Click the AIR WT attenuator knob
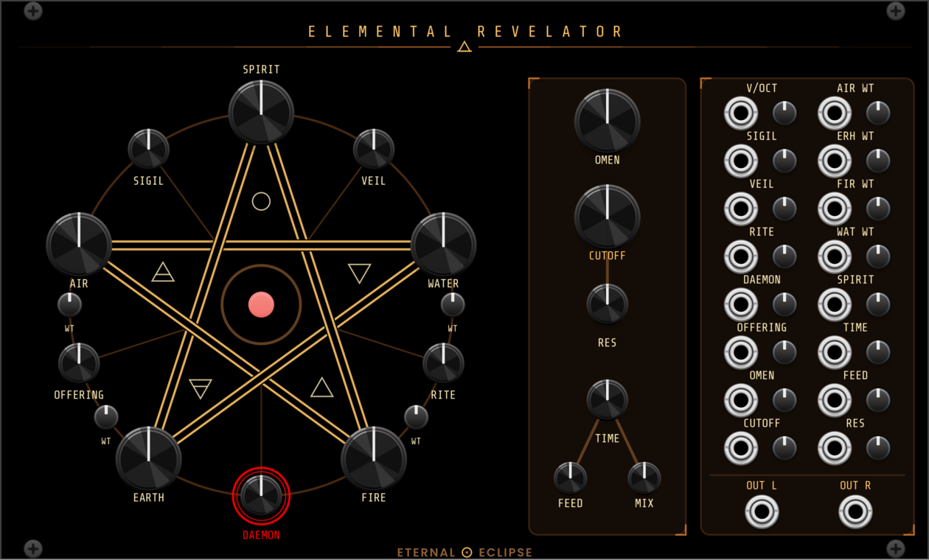929x560 pixels. [878, 113]
